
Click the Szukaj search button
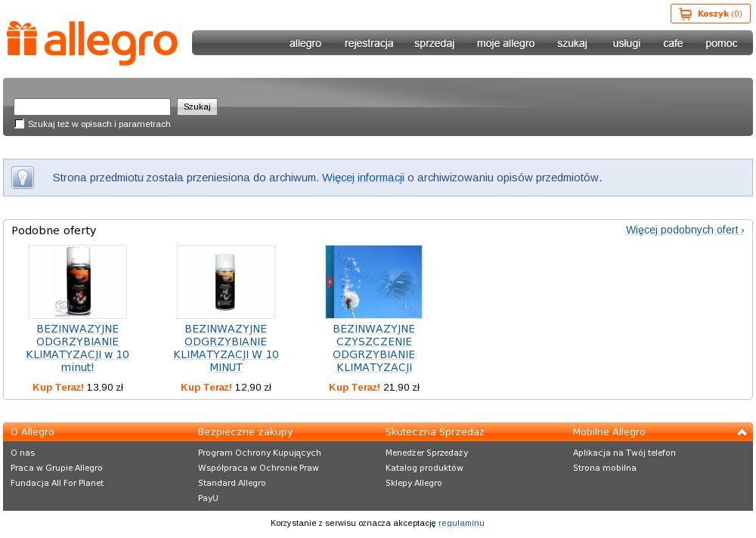tap(197, 107)
